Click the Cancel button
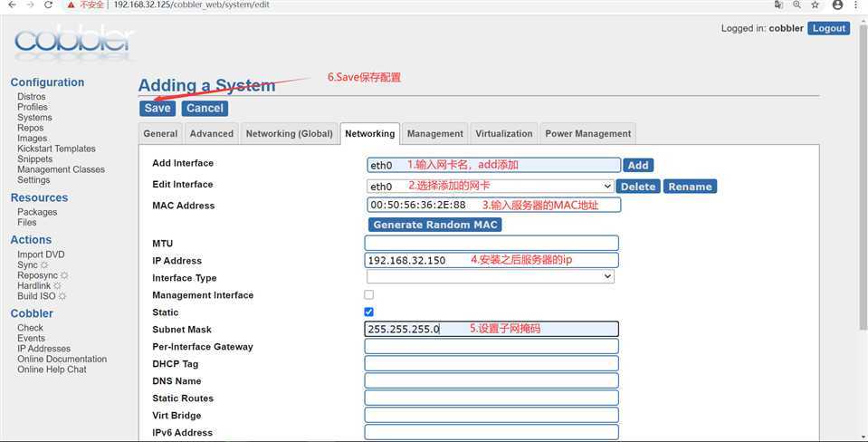 205,108
